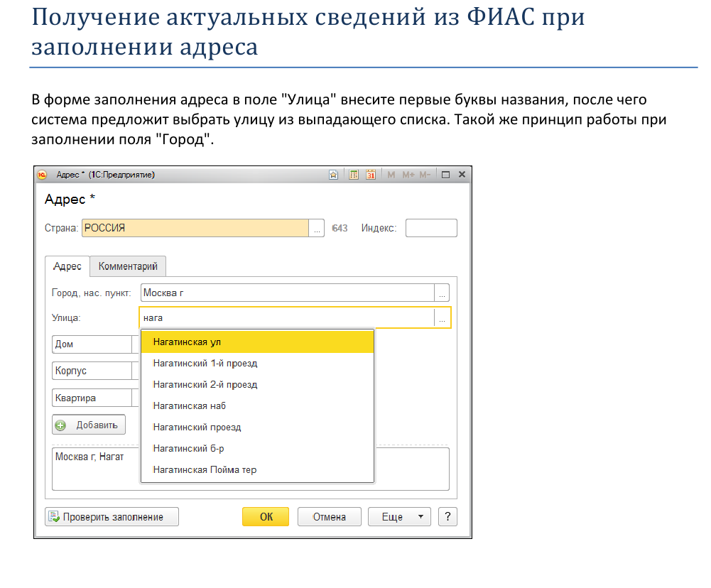Click the Город field with Москва г

coord(288,293)
